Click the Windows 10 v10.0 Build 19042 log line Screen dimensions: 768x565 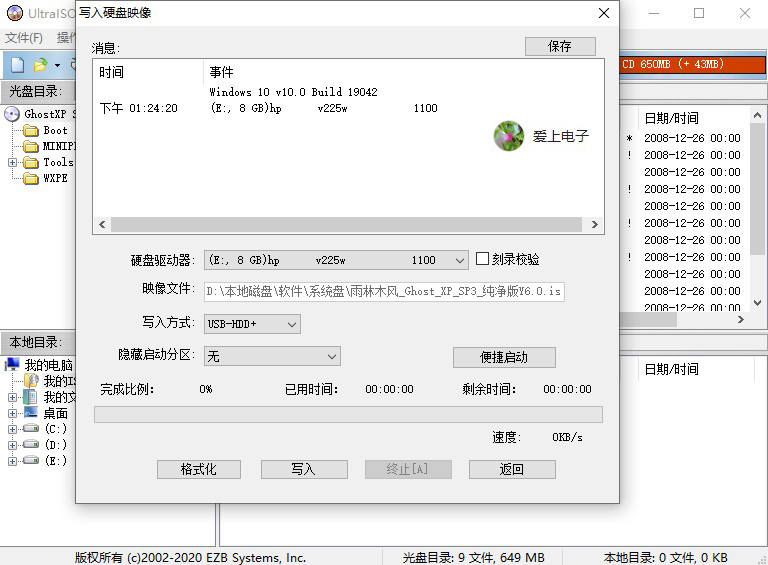(293, 92)
